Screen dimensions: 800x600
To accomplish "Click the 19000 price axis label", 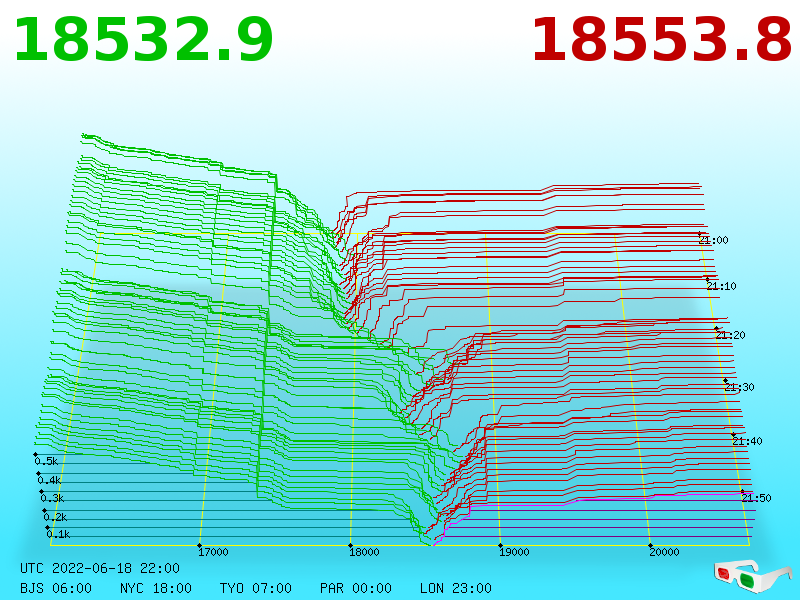I will pyautogui.click(x=514, y=552).
